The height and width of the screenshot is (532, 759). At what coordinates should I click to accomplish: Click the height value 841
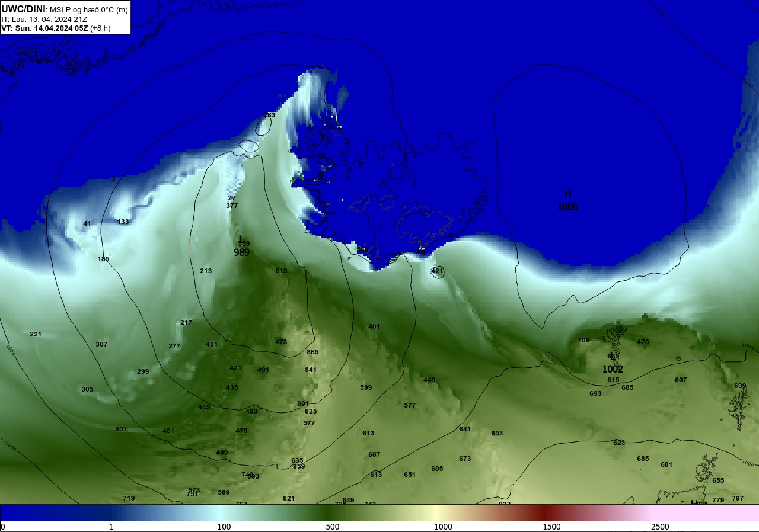[x=311, y=370]
